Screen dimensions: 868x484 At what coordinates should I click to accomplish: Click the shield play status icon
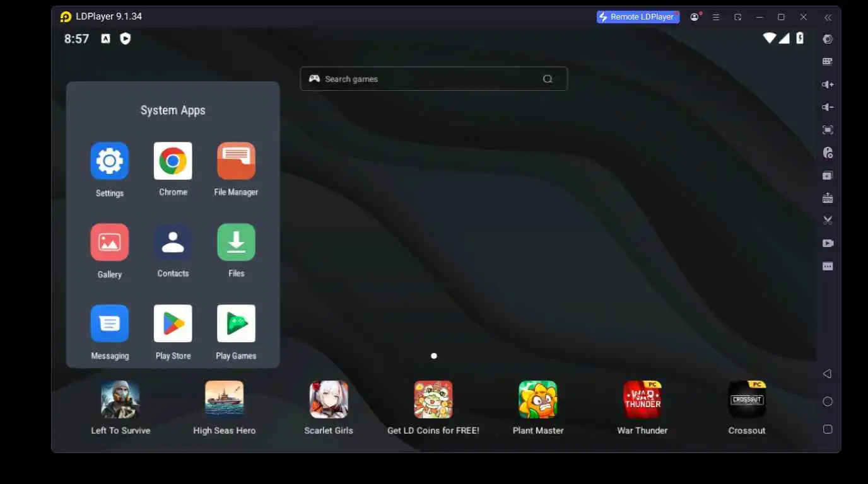[126, 38]
